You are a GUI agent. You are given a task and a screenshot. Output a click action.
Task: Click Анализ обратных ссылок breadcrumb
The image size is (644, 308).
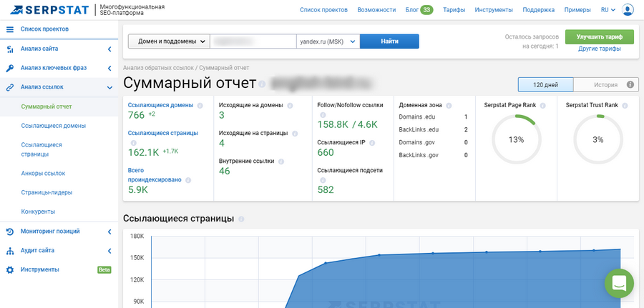click(x=158, y=68)
